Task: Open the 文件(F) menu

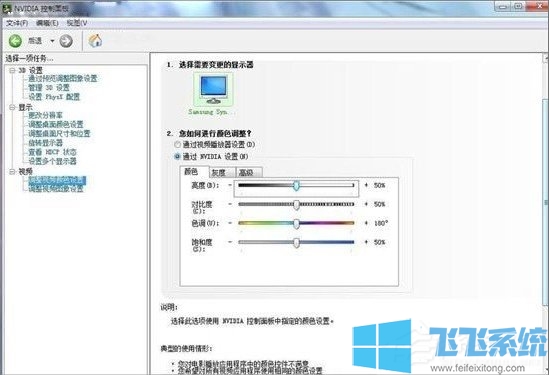Action: [x=17, y=23]
